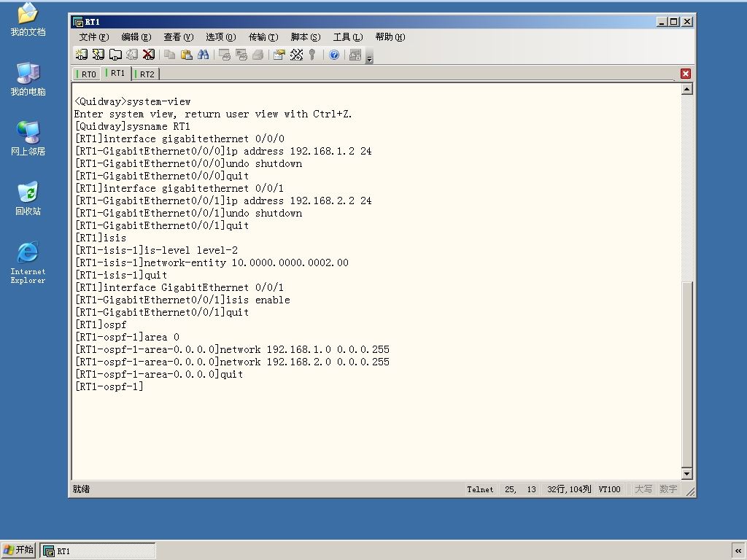Screen dimensions: 747x560
Task: Click the VT100 status bar entry
Action: coord(609,489)
